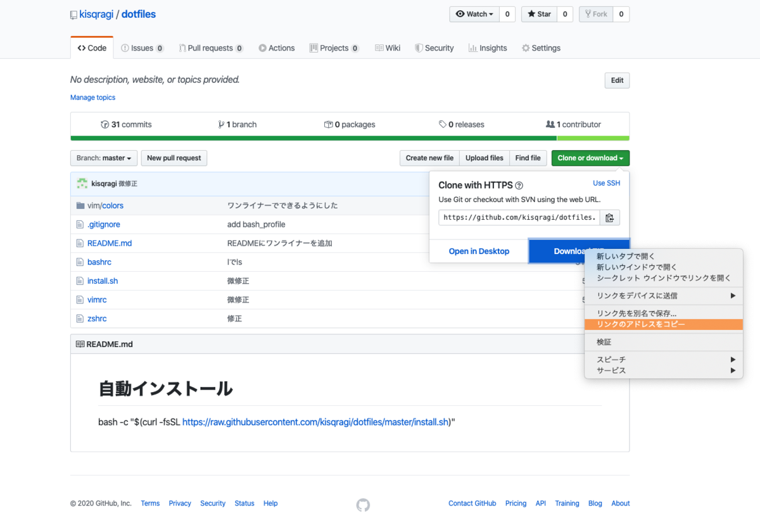
Task: Click the HTTPS help question mark icon
Action: click(519, 186)
